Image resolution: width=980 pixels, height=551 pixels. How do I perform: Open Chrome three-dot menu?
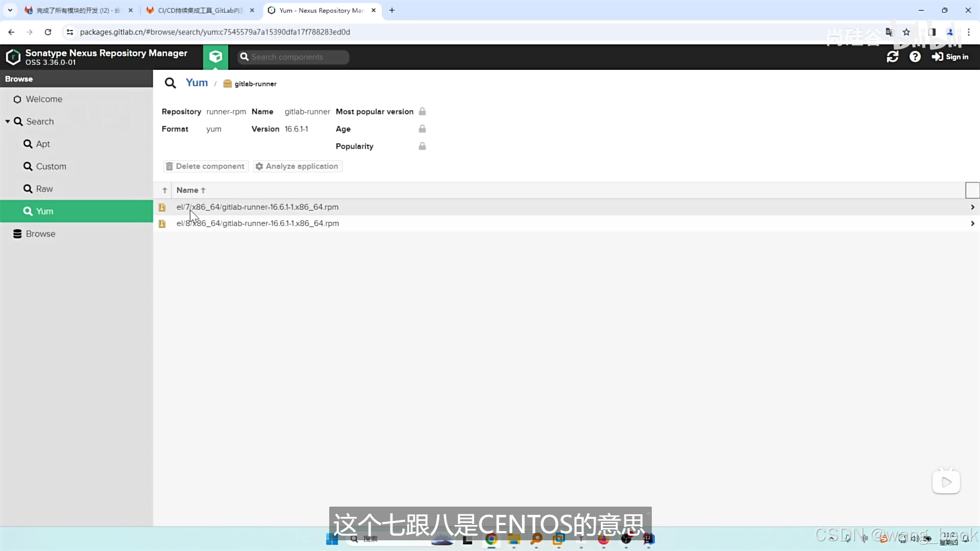pos(969,32)
